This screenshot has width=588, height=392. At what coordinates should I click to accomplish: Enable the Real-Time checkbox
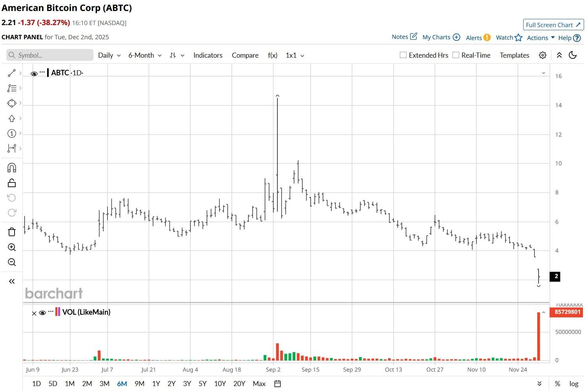click(x=456, y=55)
